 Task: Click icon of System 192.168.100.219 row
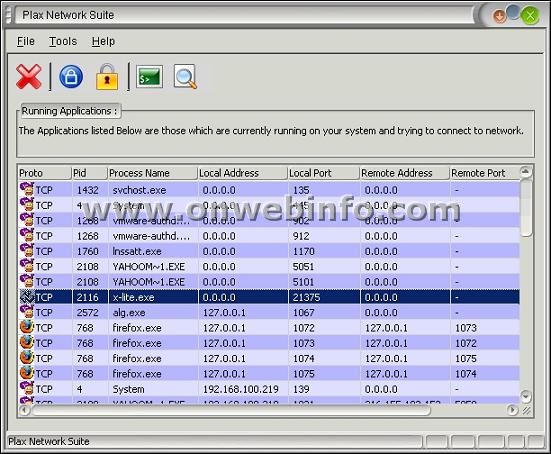[x=27, y=388]
